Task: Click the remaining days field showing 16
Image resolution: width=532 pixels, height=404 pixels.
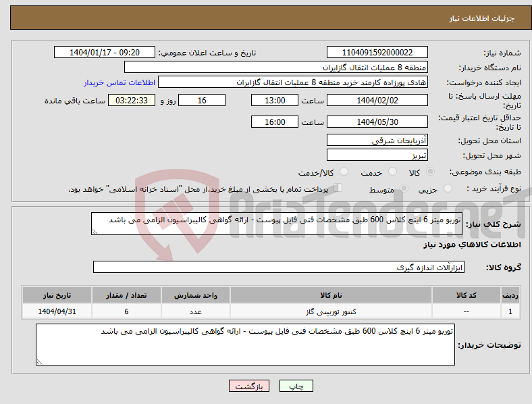Action: [x=202, y=100]
